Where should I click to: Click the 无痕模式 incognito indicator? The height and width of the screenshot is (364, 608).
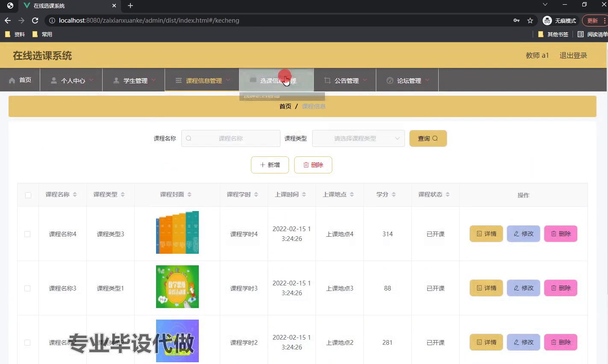pyautogui.click(x=559, y=21)
